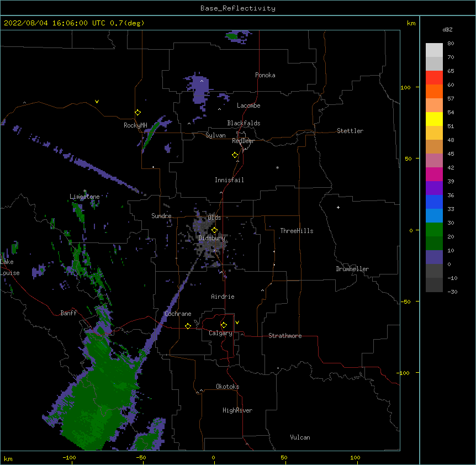Select the light gray 80-70 dBZ legend swatch

(434, 50)
